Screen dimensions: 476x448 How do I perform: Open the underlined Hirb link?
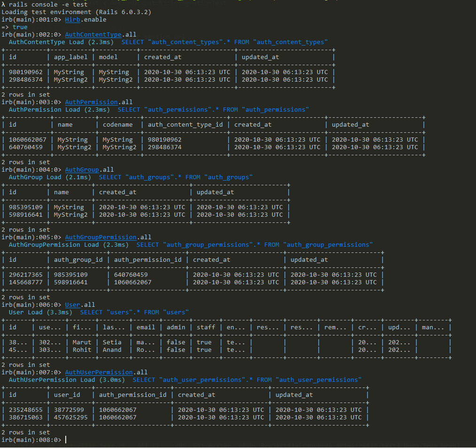[x=73, y=20]
